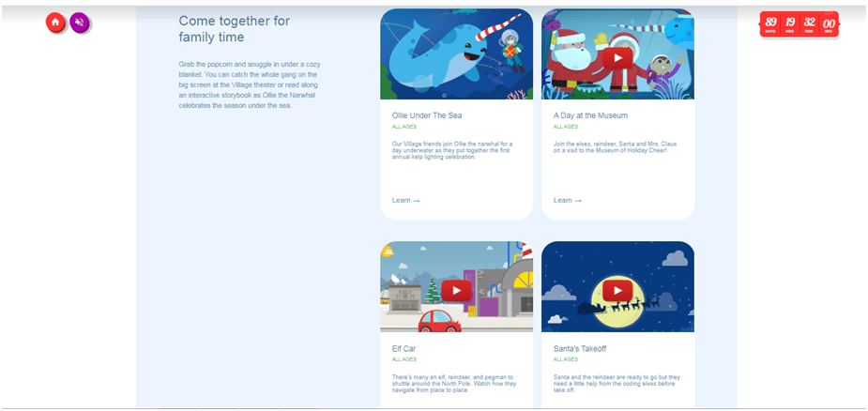Click the Ollie Under The Sea title
The image size is (868, 411).
(427, 115)
